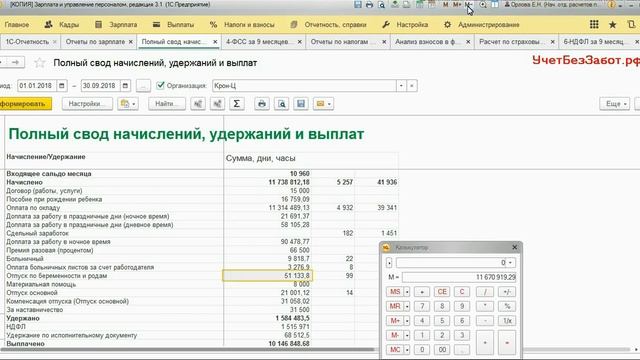
Task: Click the Найти button
Action: 167,104
